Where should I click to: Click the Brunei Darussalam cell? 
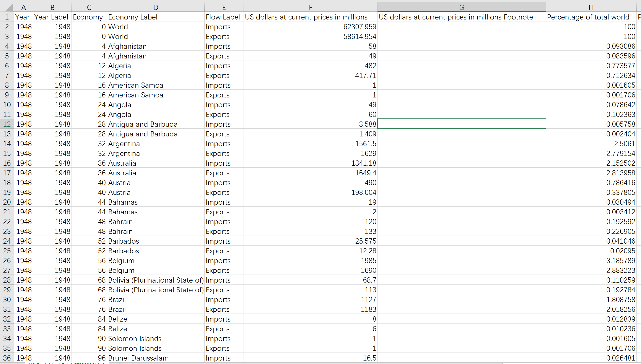click(x=155, y=358)
